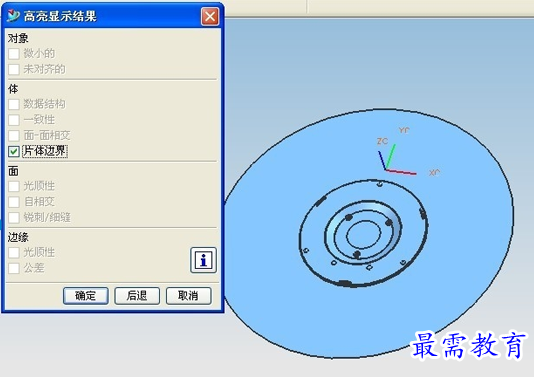Click the YC axis label
534x377 pixels.
pos(404,130)
